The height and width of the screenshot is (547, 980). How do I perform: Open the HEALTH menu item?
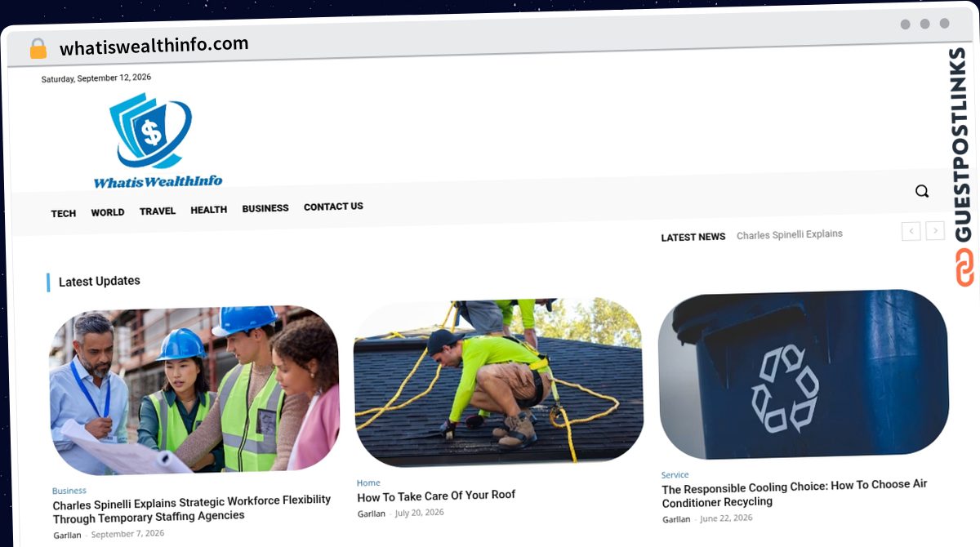[x=209, y=210]
